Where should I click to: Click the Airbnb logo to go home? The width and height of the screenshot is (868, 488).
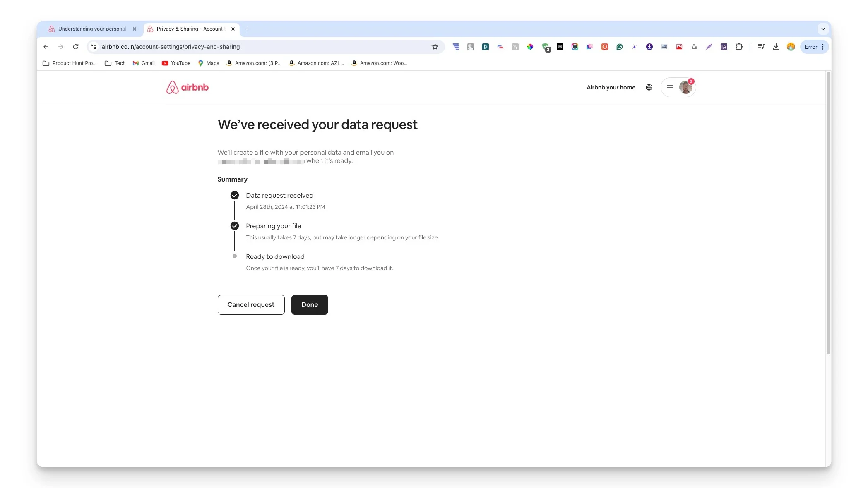tap(187, 87)
